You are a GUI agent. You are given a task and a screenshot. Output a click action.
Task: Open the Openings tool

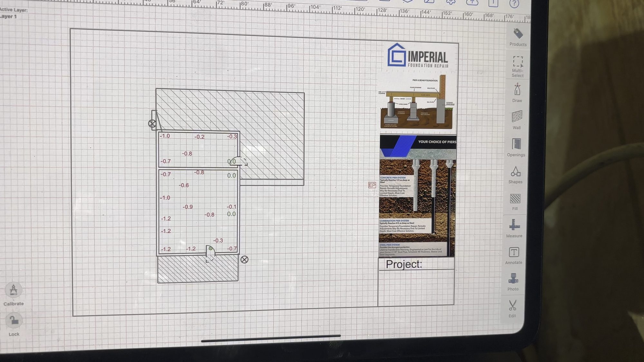coord(516,147)
